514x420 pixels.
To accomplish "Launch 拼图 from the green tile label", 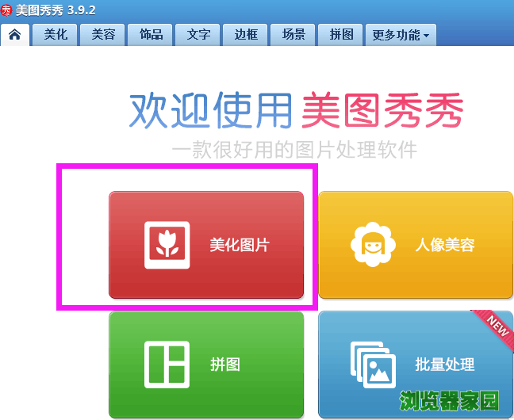I will 225,365.
